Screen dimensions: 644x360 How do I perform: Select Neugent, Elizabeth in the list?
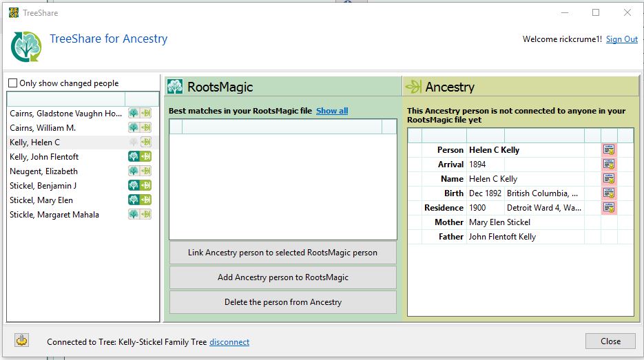(x=43, y=171)
